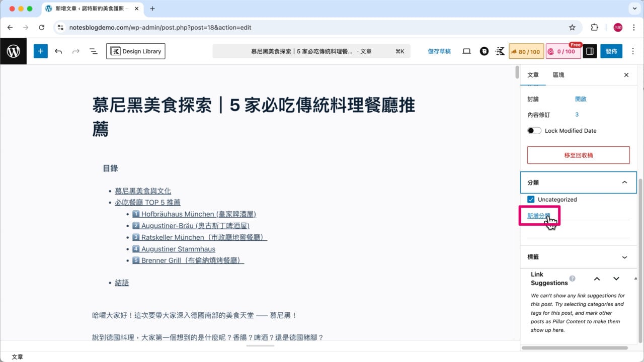
Task: Collapse the 分類 categories panel
Action: pyautogui.click(x=624, y=182)
